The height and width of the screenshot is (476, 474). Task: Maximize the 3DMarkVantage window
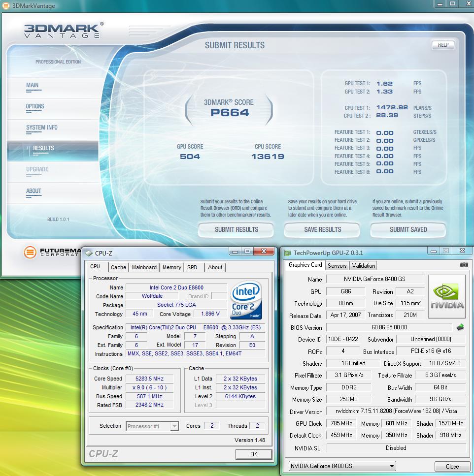click(x=452, y=3)
